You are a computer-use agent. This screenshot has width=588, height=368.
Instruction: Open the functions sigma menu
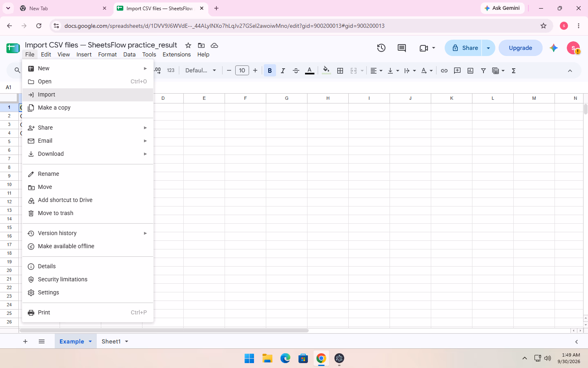coord(514,71)
